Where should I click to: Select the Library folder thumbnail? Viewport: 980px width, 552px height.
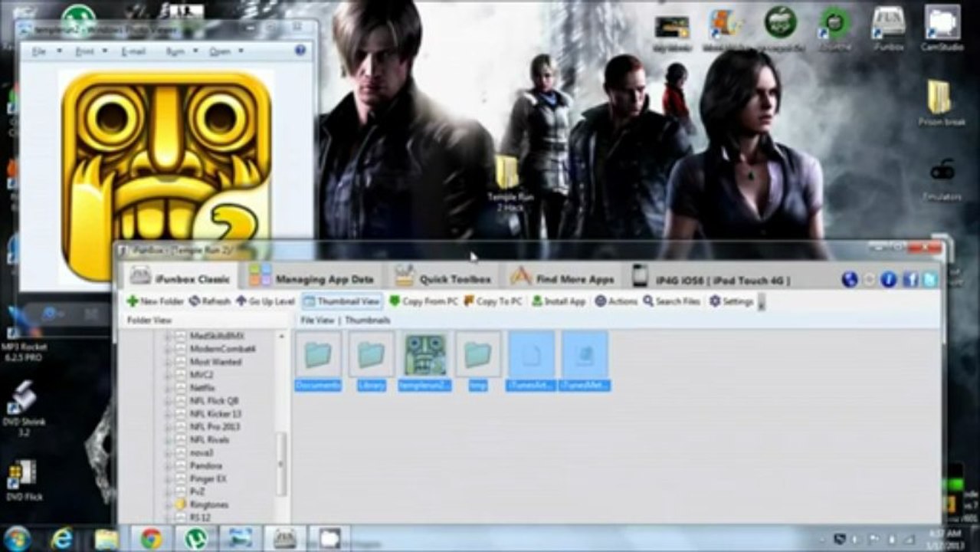tap(372, 360)
